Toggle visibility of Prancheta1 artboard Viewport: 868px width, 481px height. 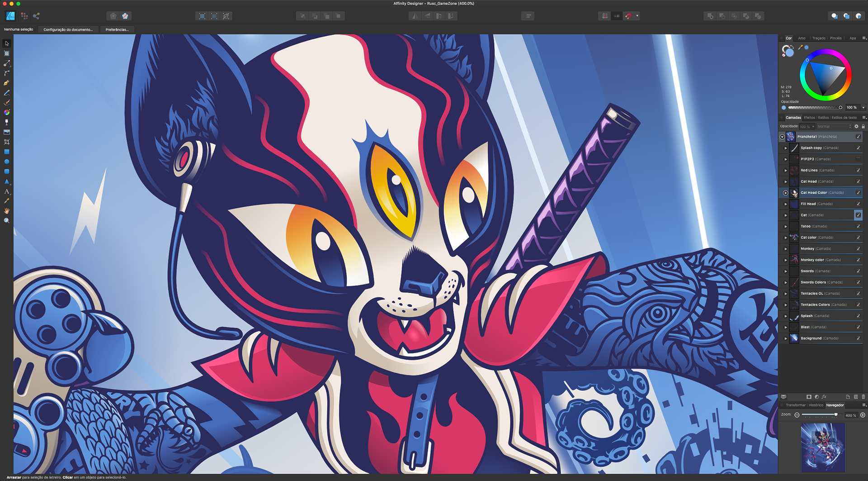coord(858,137)
